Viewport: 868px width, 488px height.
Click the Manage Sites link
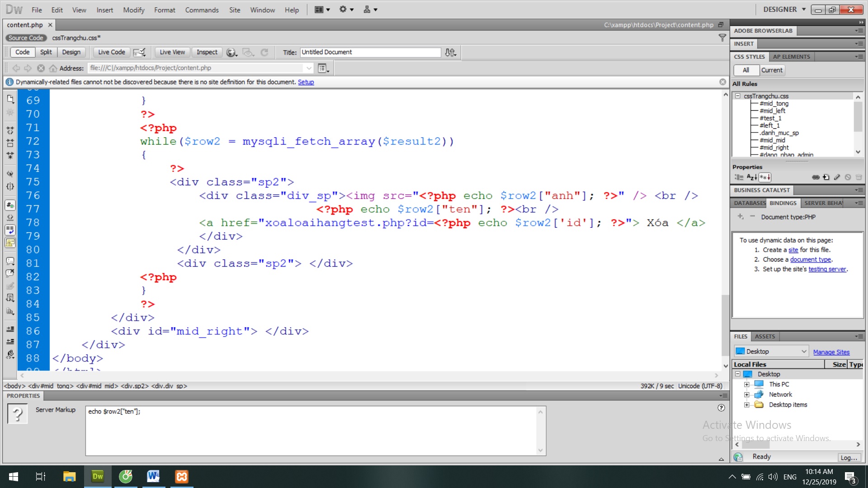tap(831, 352)
